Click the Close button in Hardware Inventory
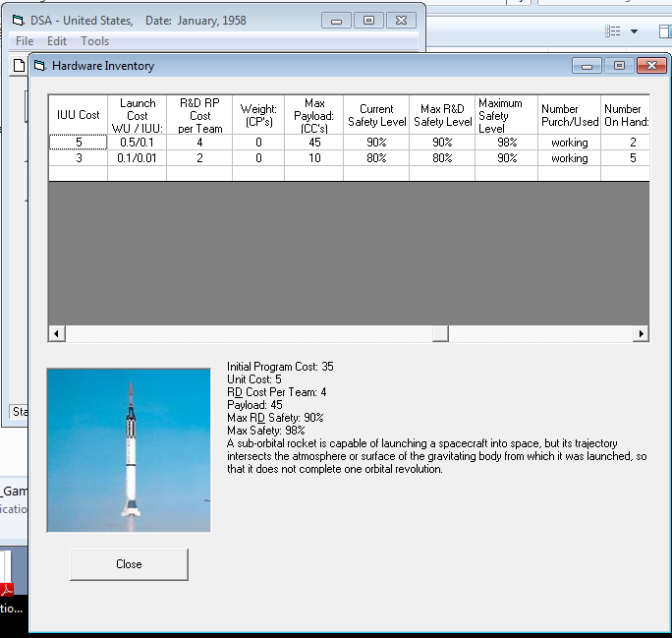 [129, 564]
